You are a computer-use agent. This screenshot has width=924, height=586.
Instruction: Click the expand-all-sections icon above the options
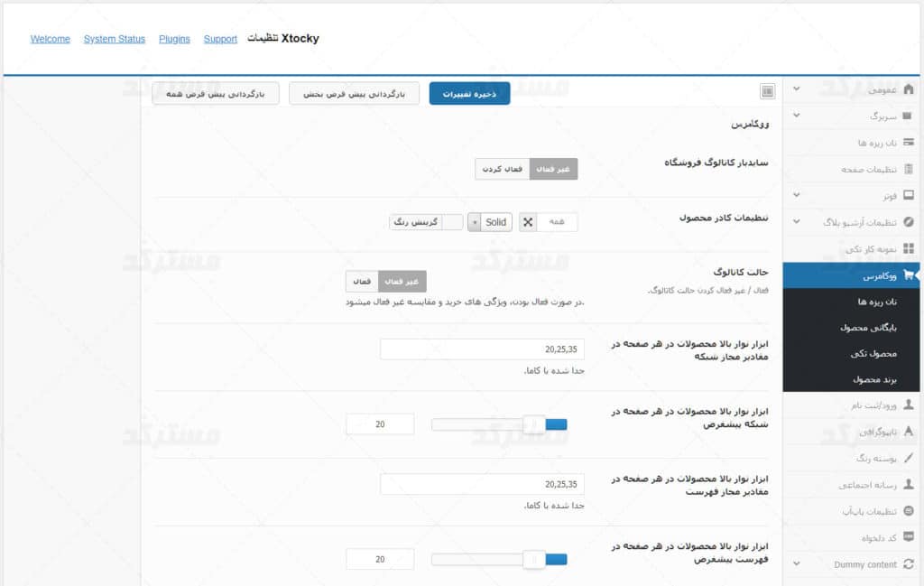click(767, 91)
